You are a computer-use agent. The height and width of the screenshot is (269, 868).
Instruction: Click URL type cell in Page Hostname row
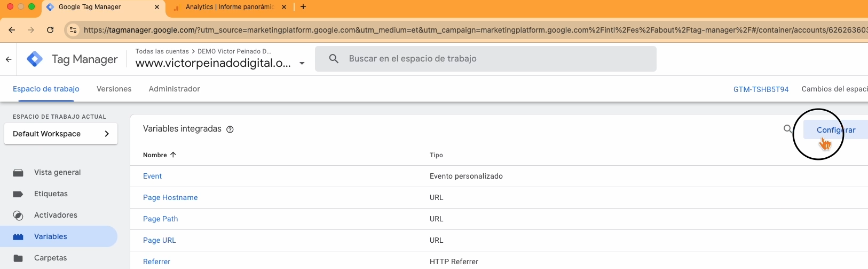pyautogui.click(x=437, y=198)
